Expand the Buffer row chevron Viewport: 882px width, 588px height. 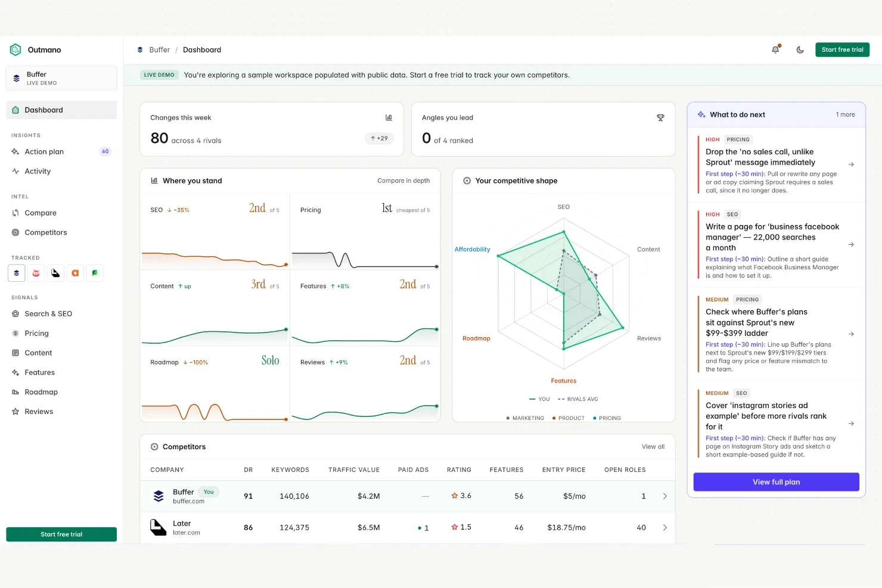[x=665, y=496]
